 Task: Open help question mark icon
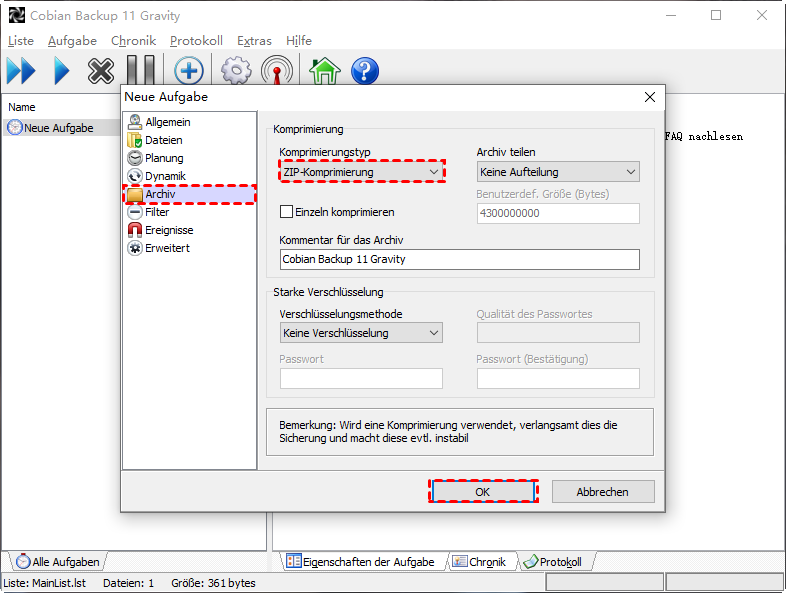click(365, 71)
